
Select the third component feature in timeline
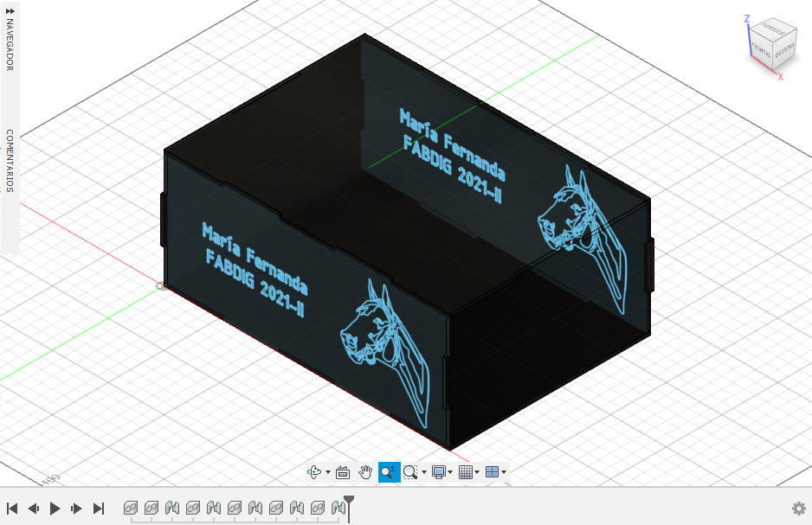click(x=193, y=508)
